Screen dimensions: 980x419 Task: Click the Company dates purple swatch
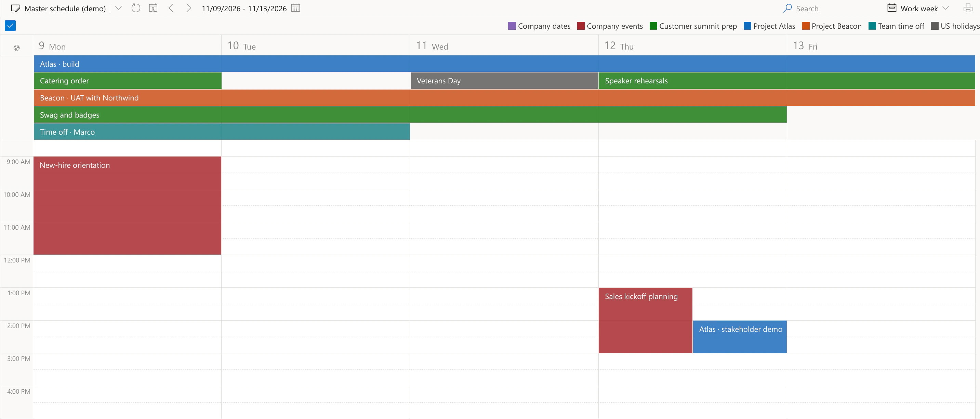point(512,26)
